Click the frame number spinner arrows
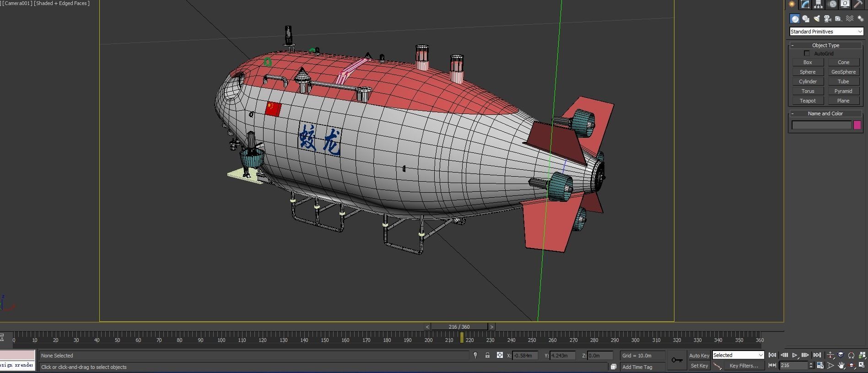The width and height of the screenshot is (868, 373). point(811,365)
